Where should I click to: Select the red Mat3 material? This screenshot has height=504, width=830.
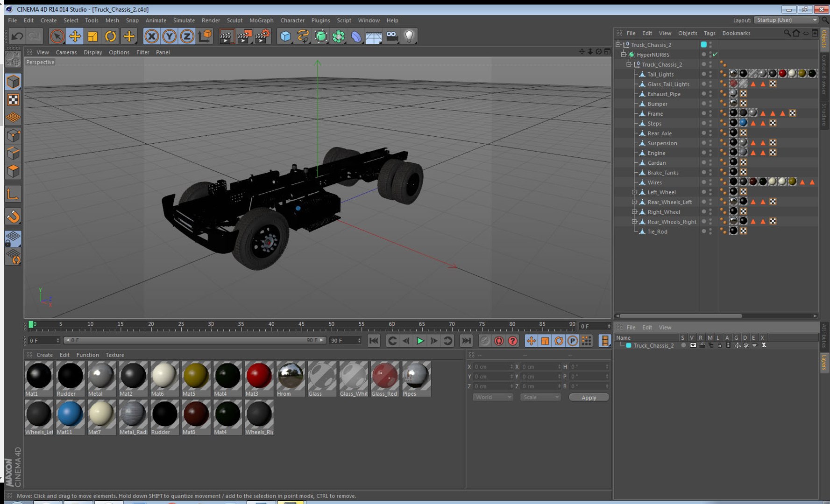click(259, 379)
